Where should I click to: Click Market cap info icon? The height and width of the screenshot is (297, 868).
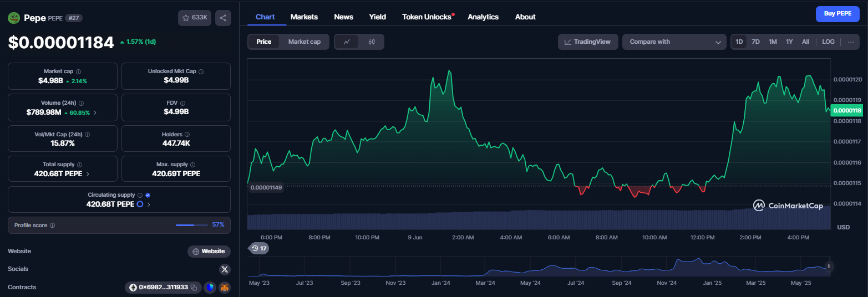(x=78, y=71)
